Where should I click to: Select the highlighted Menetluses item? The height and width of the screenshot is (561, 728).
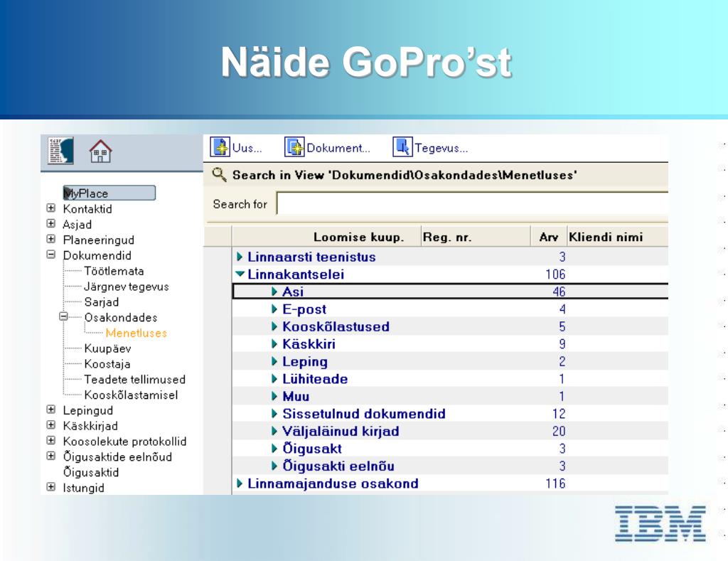point(136,333)
